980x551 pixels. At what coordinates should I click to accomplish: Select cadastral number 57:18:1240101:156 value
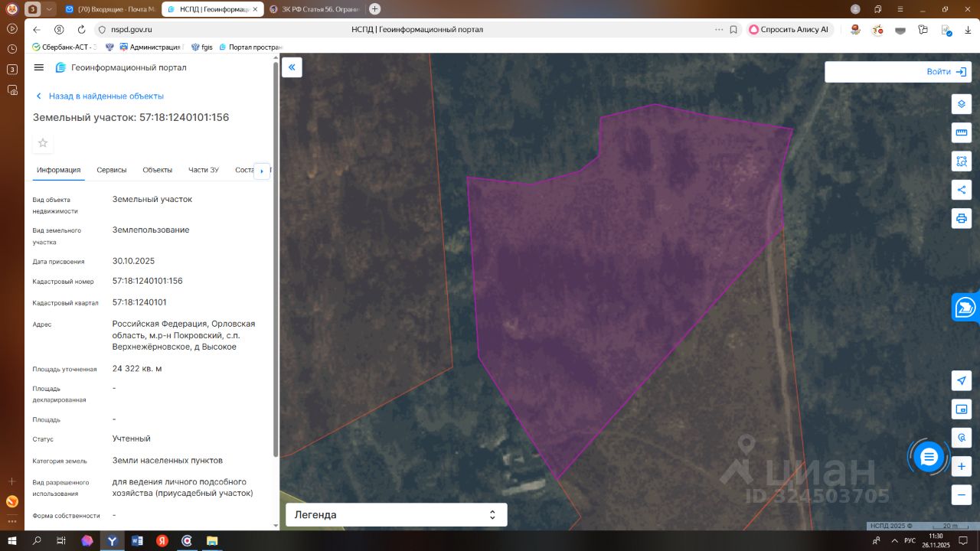[x=148, y=281]
